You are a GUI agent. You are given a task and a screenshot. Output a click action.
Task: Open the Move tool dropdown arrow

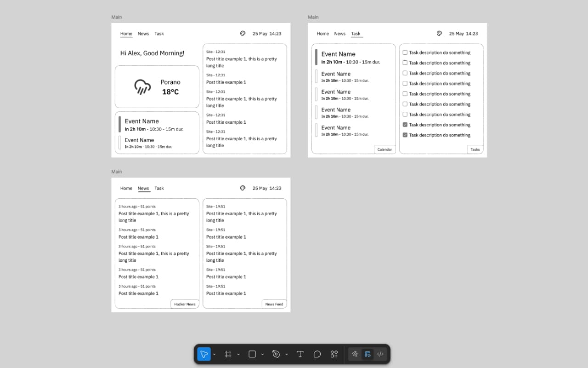(215, 354)
